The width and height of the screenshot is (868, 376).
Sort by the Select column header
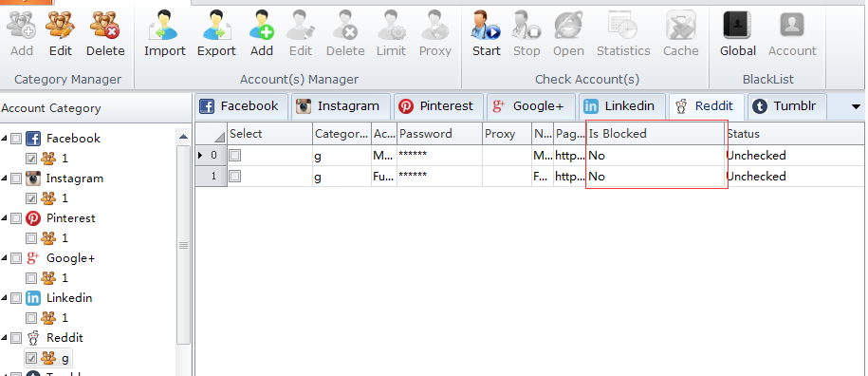click(x=269, y=134)
